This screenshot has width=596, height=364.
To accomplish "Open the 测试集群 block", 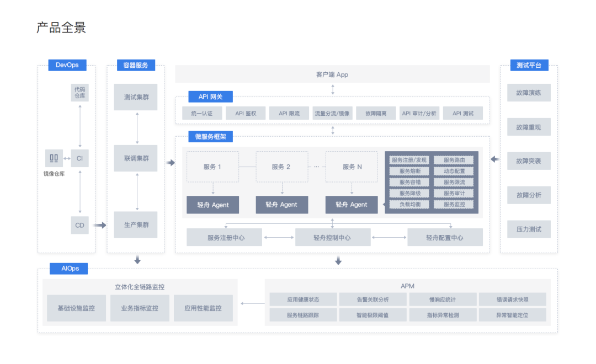I will point(136,97).
